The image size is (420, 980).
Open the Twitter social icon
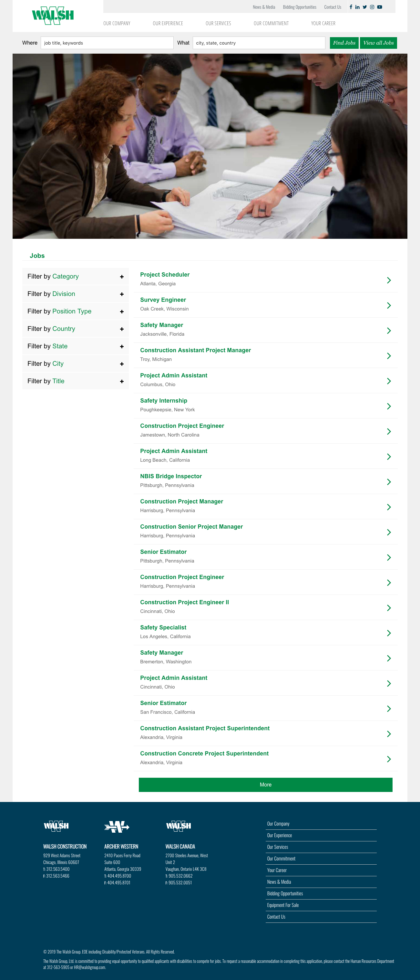pyautogui.click(x=364, y=7)
